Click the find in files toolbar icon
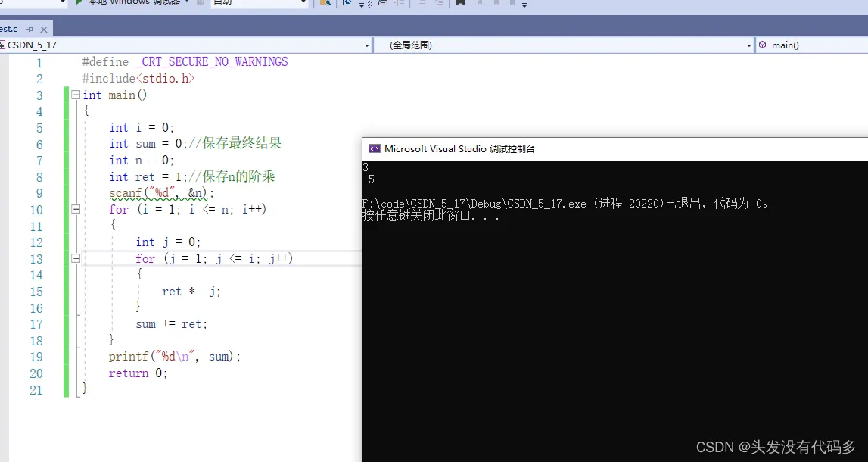Image resolution: width=868 pixels, height=462 pixels. 325,3
